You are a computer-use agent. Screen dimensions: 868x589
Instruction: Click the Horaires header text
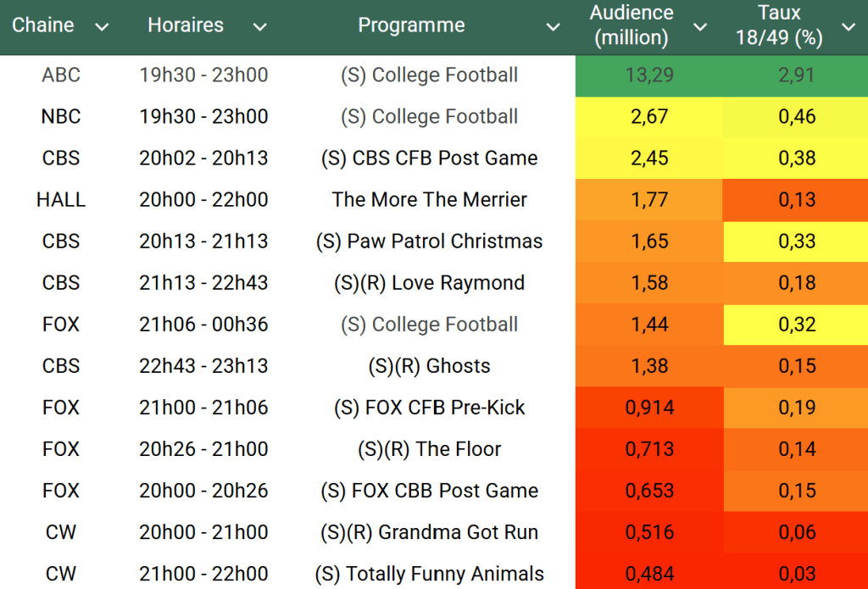pos(186,25)
